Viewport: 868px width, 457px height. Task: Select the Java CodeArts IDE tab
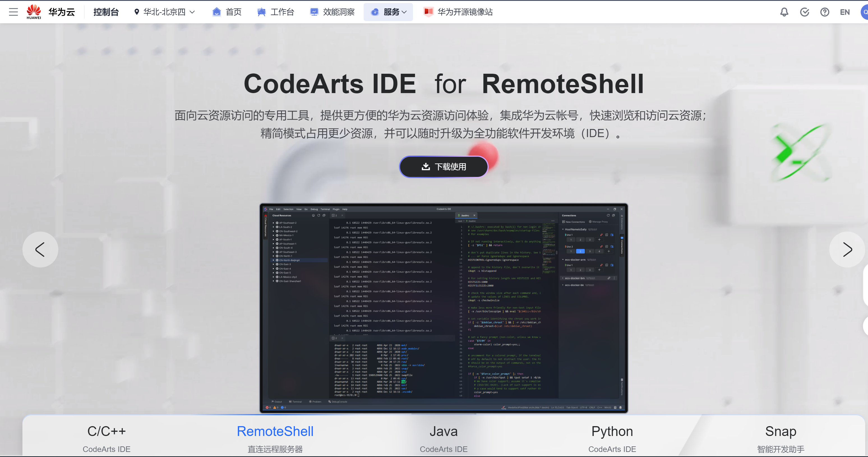(x=444, y=438)
